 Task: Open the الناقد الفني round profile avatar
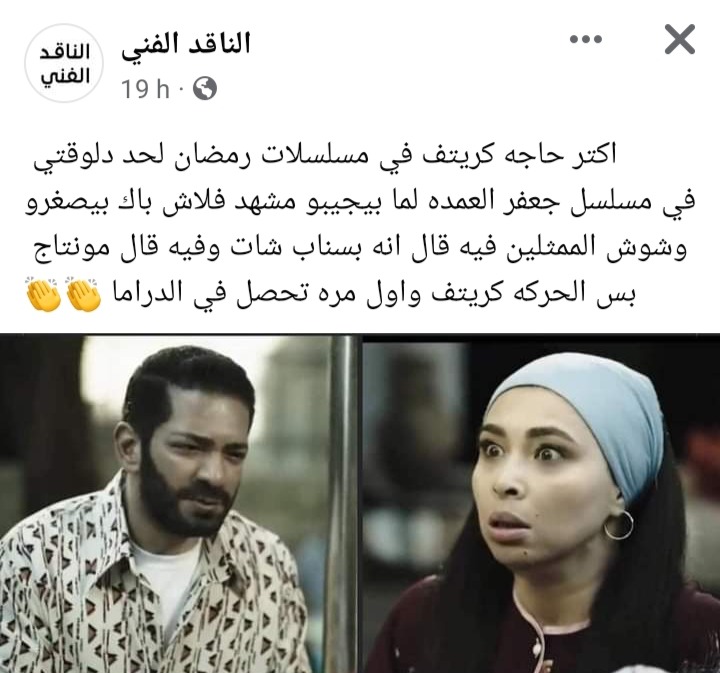click(x=64, y=64)
